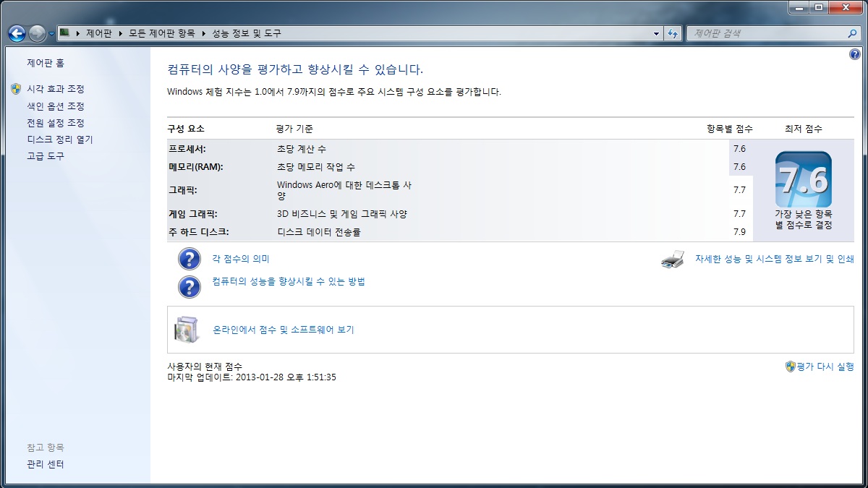The image size is (868, 488).
Task: Open 제어판 홈 in sidebar
Action: tap(46, 63)
